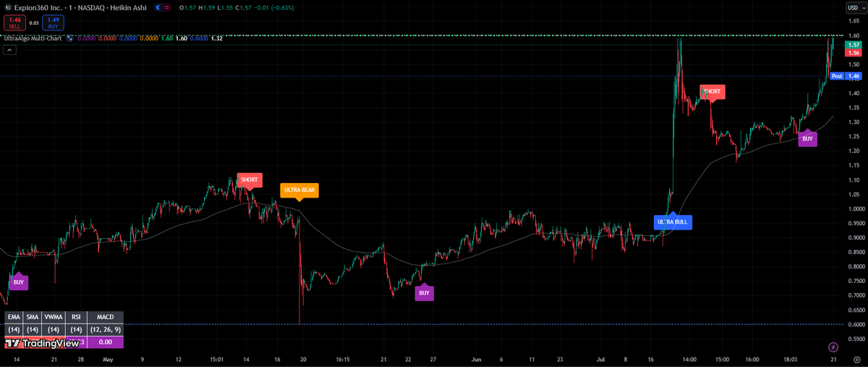
Task: Click the 15:01 label on time axis
Action: click(x=216, y=359)
